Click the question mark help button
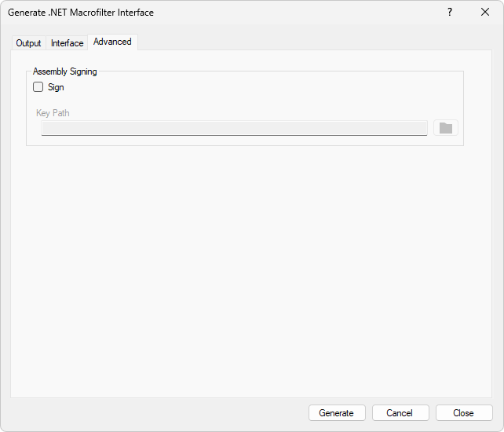504x432 pixels. tap(450, 13)
